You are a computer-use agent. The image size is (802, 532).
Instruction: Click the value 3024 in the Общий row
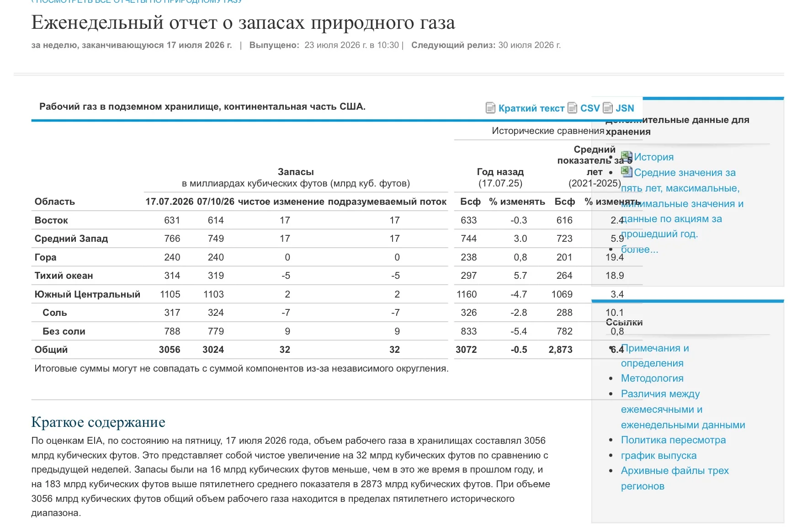pyautogui.click(x=213, y=350)
